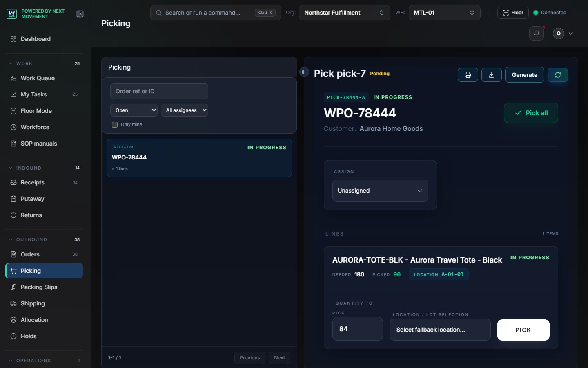The height and width of the screenshot is (368, 588).
Task: Open Select fallback location dropdown
Action: pyautogui.click(x=440, y=330)
